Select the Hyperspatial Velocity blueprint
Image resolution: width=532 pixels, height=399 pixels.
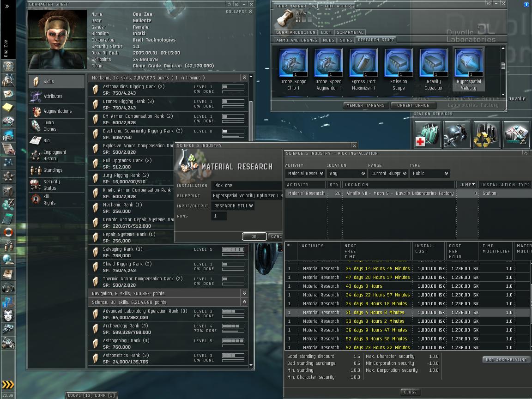(x=469, y=70)
